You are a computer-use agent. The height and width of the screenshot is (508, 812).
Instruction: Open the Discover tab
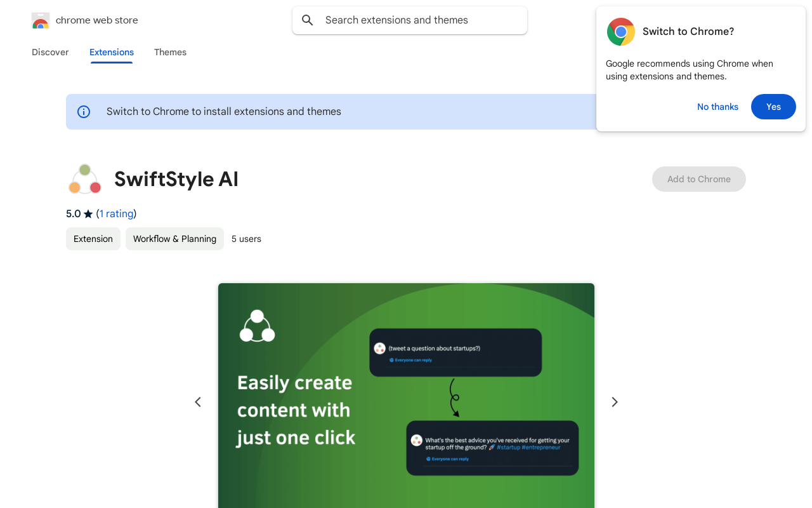click(50, 52)
